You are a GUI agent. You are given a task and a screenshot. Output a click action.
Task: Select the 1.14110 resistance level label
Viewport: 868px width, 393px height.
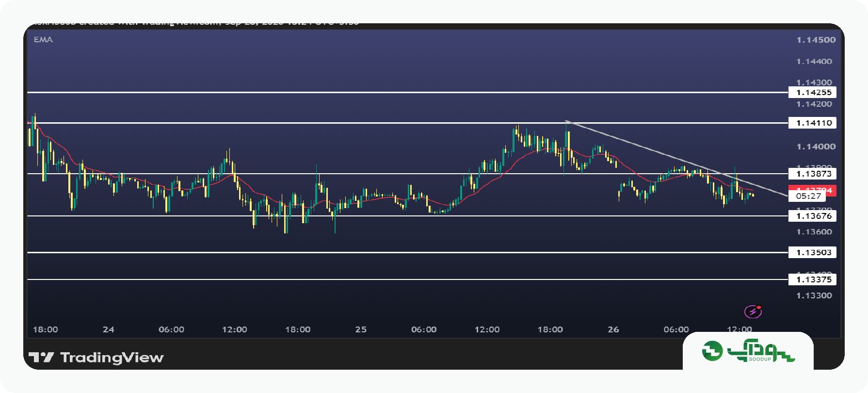coord(812,123)
